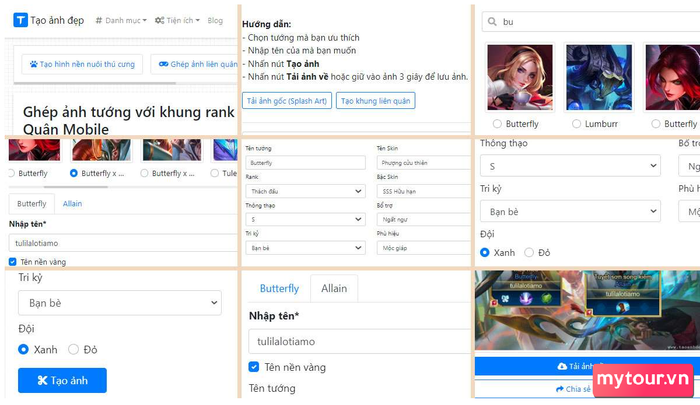Switch to the large Allain tab
The height and width of the screenshot is (405, 700).
(x=334, y=288)
